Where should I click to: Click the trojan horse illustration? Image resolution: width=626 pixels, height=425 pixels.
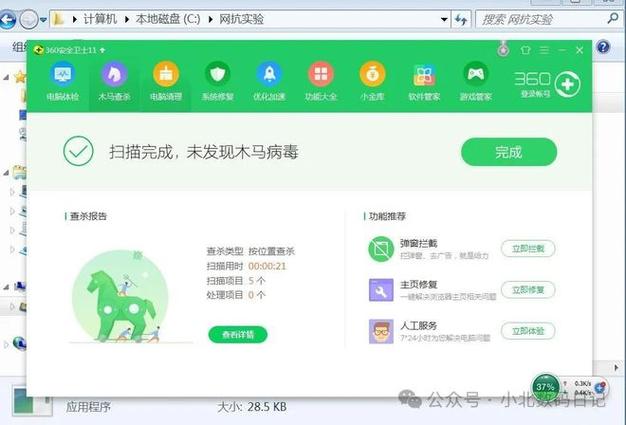121,297
